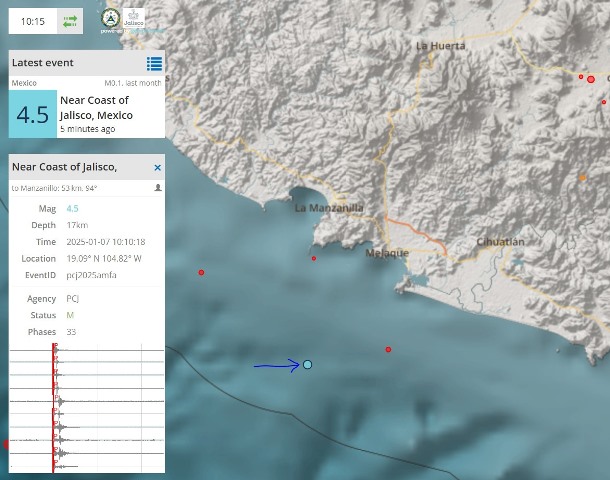Click the EventID pcj2025amfa value
This screenshot has width=610, height=480.
pos(91,274)
